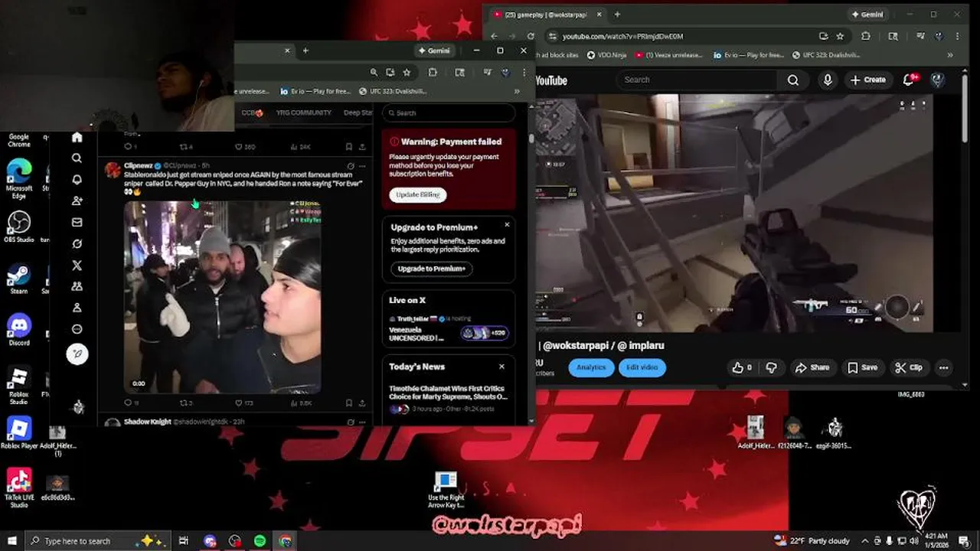The height and width of the screenshot is (551, 980).
Task: Open Communities icon in X sidebar
Action: tap(77, 286)
